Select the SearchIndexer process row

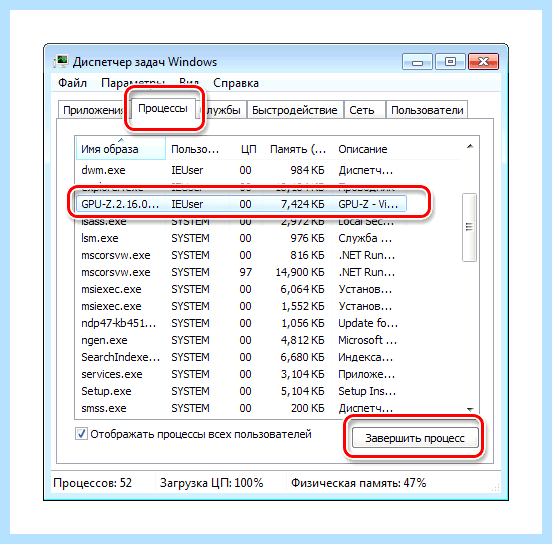point(241,357)
